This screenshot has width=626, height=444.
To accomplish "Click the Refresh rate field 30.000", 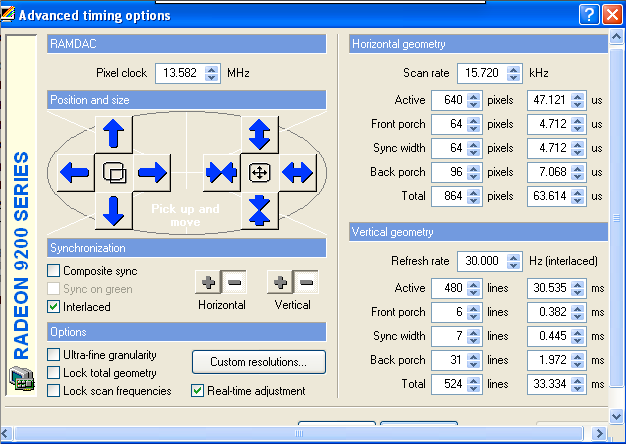I will [482, 262].
